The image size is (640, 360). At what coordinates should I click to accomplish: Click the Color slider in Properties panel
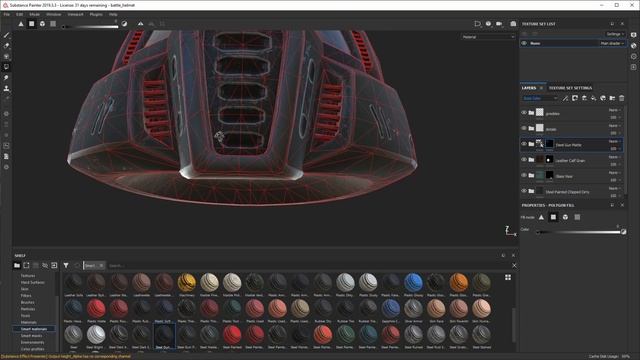pyautogui.click(x=578, y=232)
